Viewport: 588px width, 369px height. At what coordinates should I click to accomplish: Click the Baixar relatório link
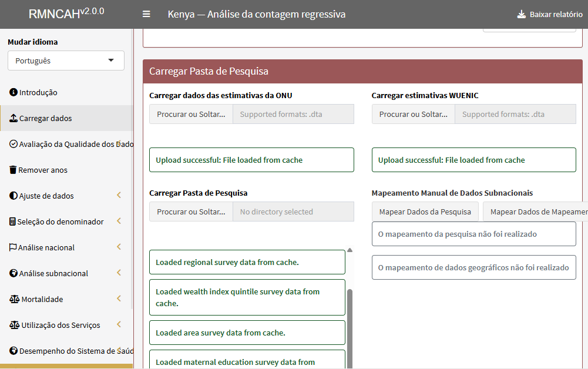point(550,14)
